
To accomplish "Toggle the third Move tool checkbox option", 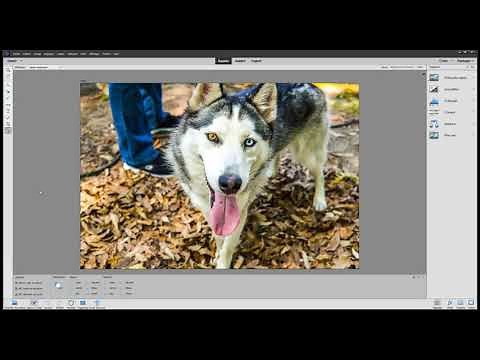I will click(16, 295).
